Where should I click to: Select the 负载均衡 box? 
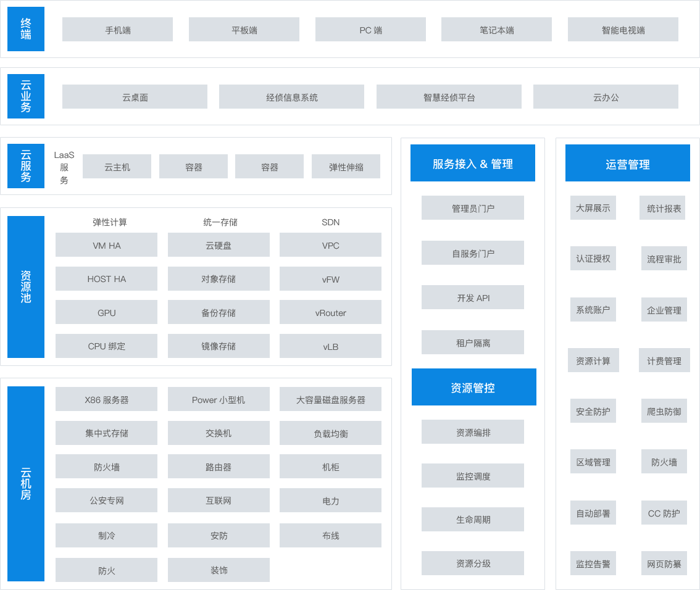tap(330, 433)
